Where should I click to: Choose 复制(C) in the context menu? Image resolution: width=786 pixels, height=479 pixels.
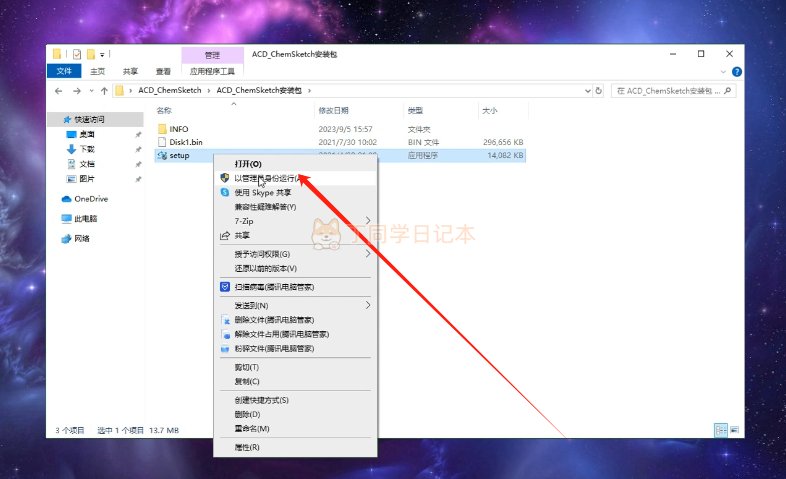(x=295, y=381)
